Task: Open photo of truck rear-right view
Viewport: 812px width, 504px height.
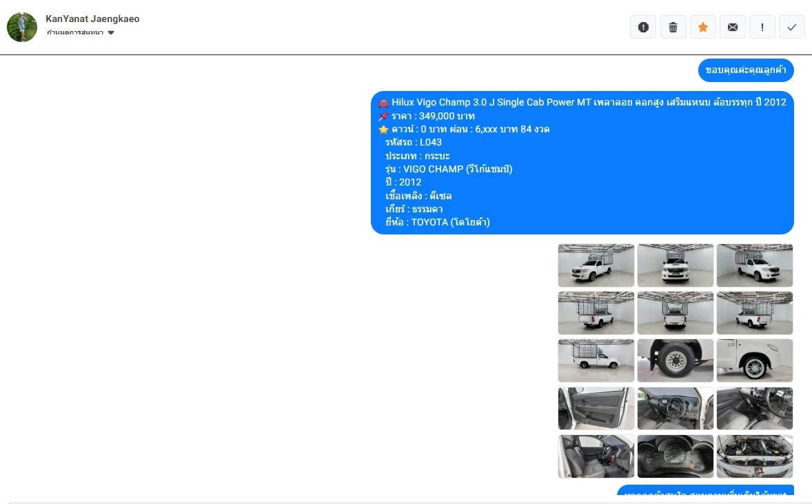Action: click(755, 313)
